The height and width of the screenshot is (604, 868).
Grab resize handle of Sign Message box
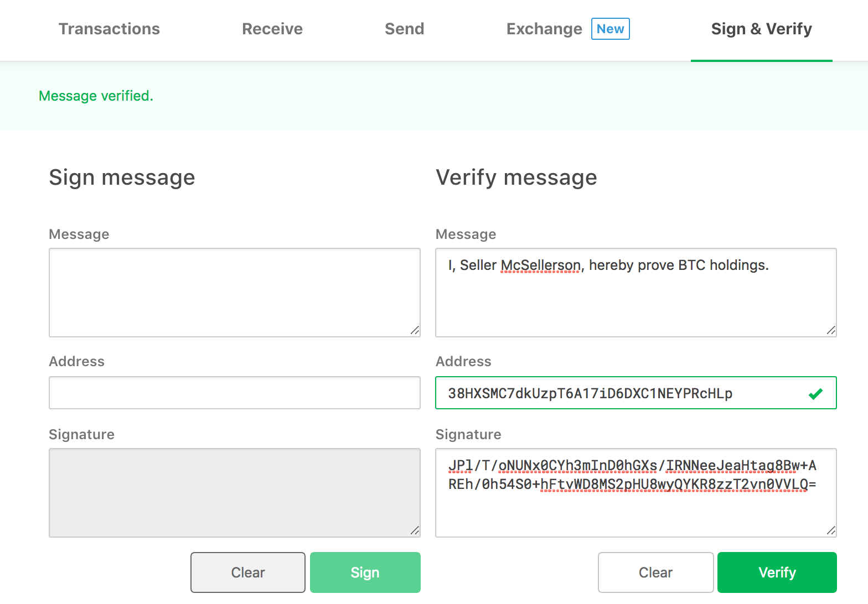415,330
